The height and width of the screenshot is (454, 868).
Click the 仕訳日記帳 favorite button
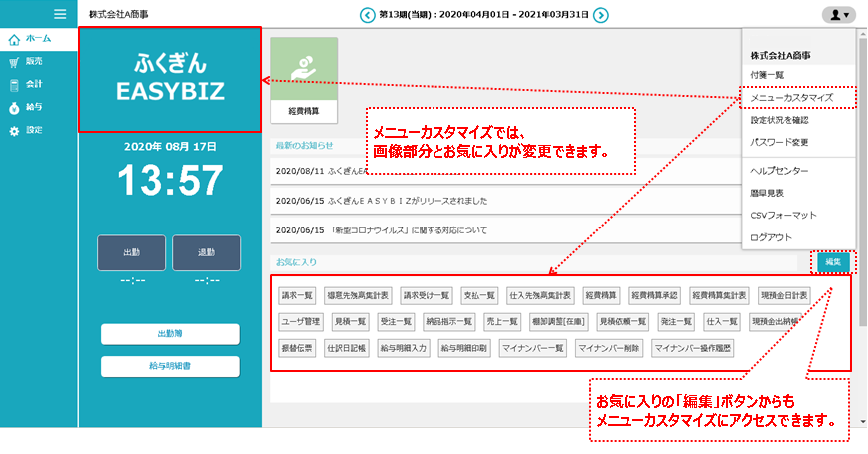click(346, 348)
